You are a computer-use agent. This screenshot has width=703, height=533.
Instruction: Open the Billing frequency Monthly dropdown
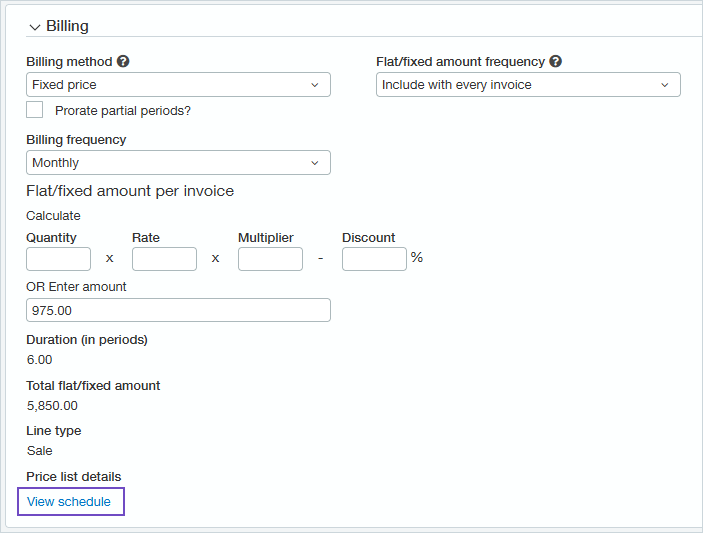point(178,163)
